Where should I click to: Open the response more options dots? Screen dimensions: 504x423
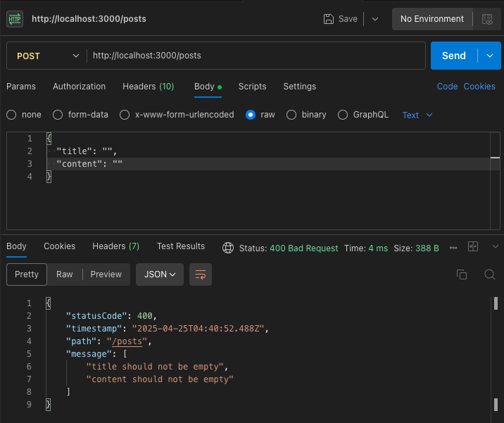click(x=453, y=248)
